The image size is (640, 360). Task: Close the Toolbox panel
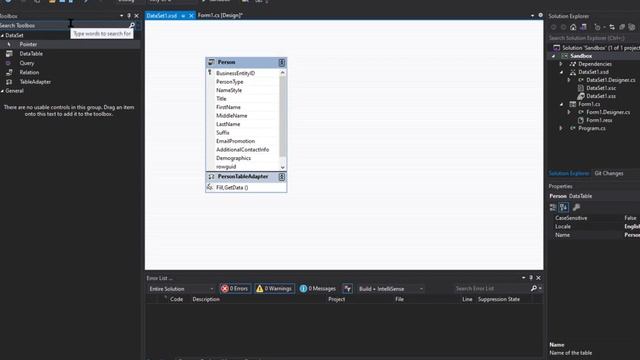click(x=136, y=16)
